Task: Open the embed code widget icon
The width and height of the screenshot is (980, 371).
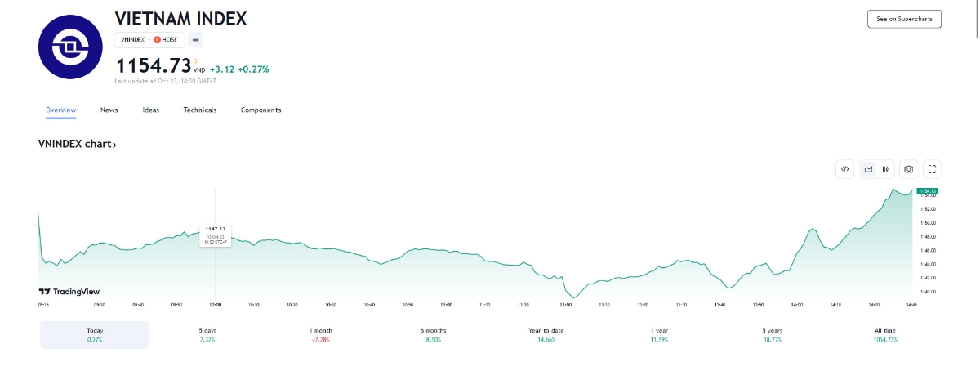Action: point(845,169)
